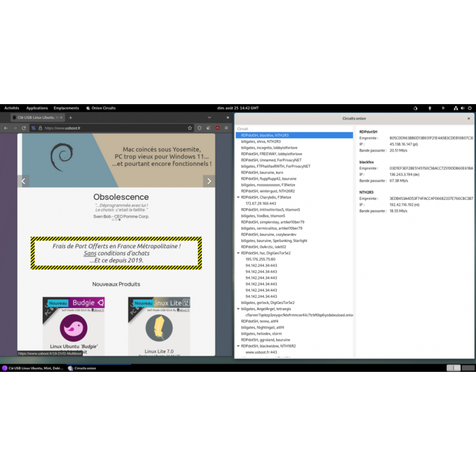Viewport: 476px width, 476px height.
Task: Reload the usboot.fr page
Action: 24,128
